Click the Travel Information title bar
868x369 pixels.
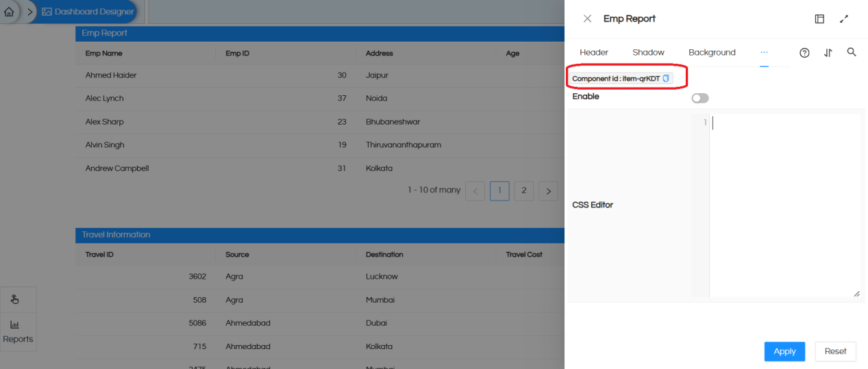pos(320,235)
